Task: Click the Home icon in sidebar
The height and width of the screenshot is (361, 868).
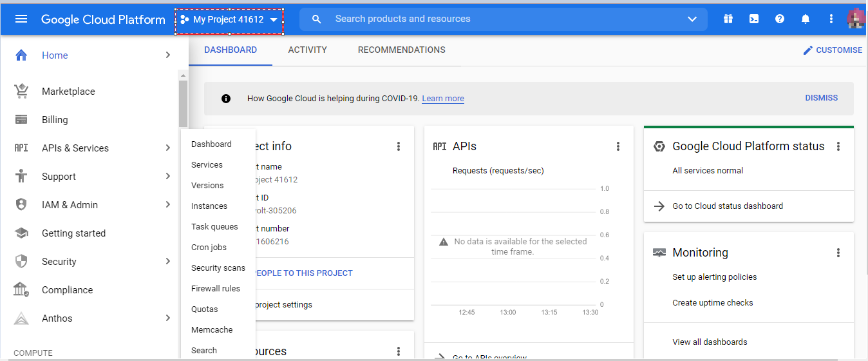Action: [x=21, y=55]
